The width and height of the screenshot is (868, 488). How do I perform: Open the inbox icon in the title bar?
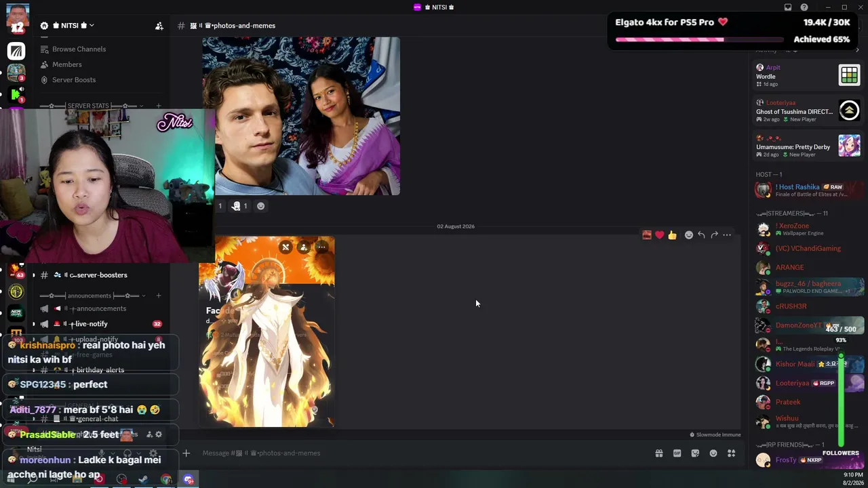pos(788,7)
